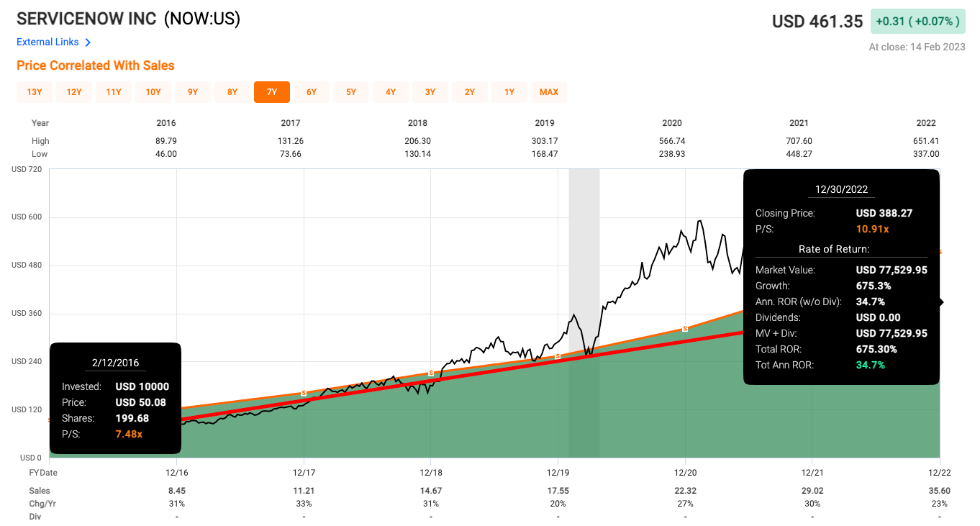The height and width of the screenshot is (526, 980).
Task: Select the active 7Y time range
Action: pos(272,92)
